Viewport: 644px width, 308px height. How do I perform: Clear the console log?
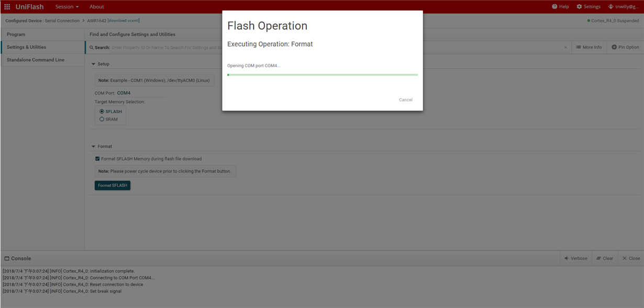point(605,258)
